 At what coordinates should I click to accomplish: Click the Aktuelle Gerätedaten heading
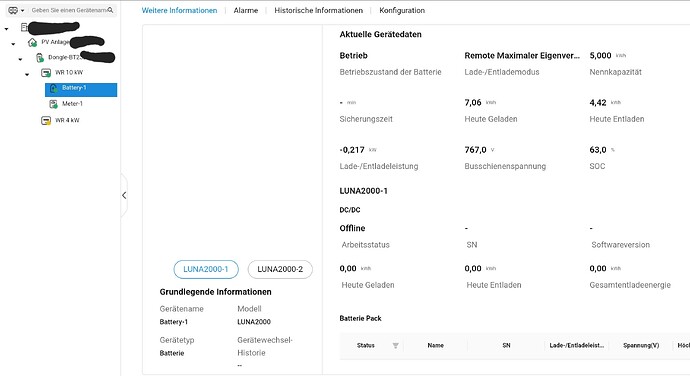tap(380, 34)
